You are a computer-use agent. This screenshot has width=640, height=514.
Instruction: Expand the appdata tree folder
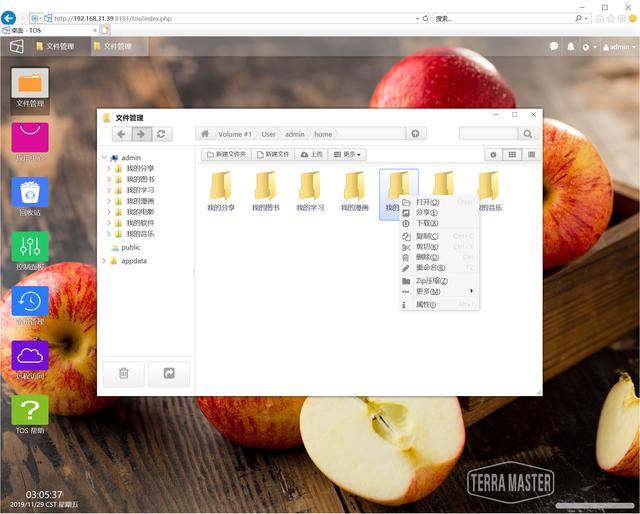click(x=102, y=261)
